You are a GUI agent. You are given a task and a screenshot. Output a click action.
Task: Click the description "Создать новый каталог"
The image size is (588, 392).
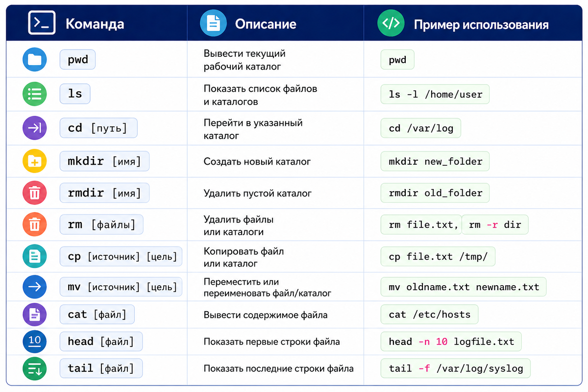click(257, 162)
